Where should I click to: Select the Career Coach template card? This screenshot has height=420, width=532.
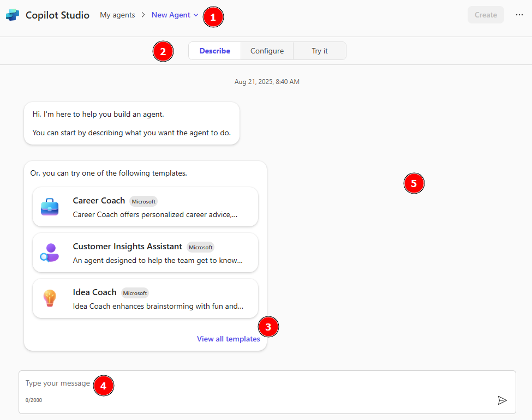[x=145, y=207]
